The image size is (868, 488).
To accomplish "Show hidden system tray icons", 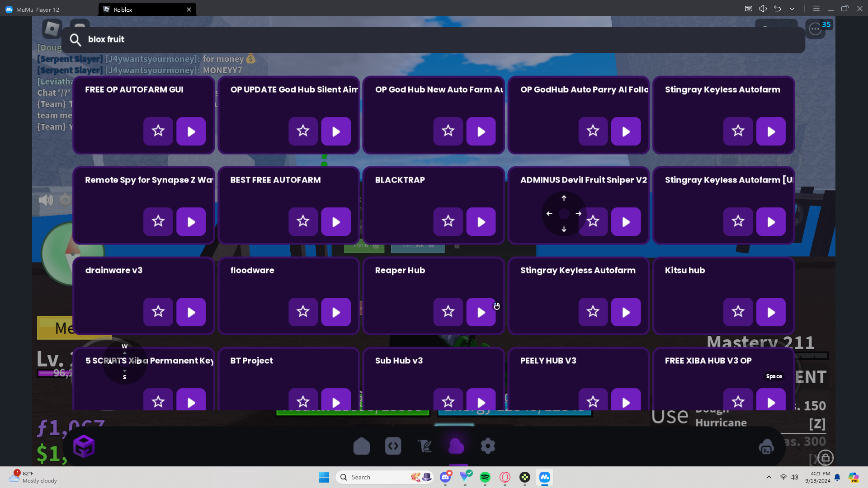I will pyautogui.click(x=769, y=477).
